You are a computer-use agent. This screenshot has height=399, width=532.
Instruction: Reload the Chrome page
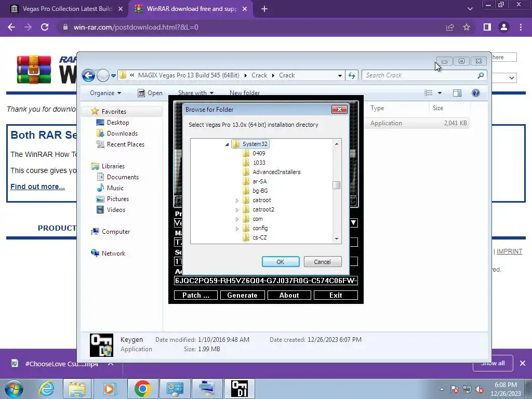coord(45,27)
